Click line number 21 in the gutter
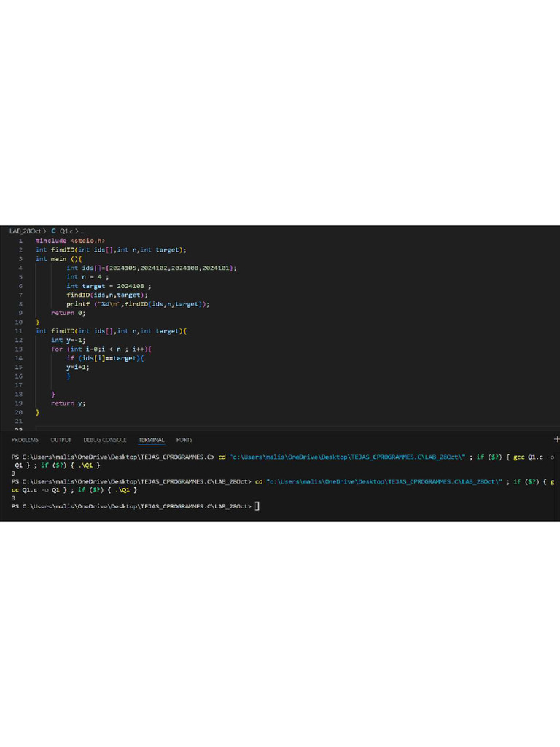The image size is (560, 747). click(x=18, y=421)
